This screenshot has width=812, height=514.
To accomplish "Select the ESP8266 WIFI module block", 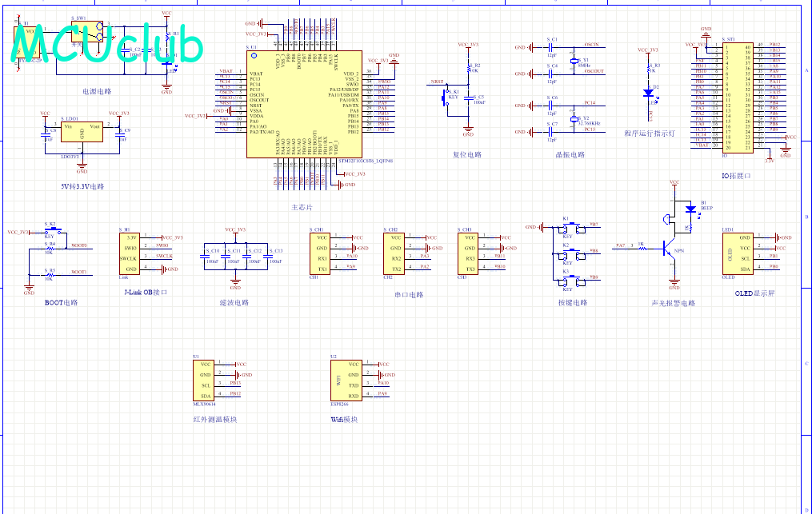I will [346, 381].
